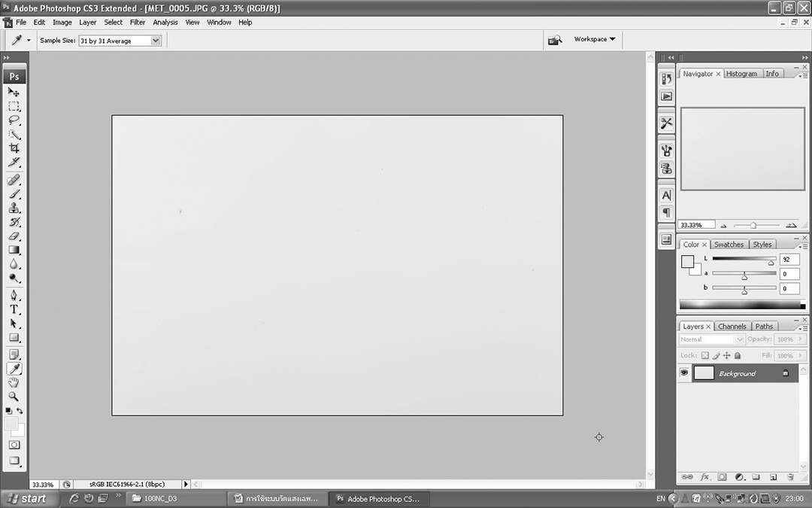Select the Horizontal Type tool
This screenshot has height=508, width=812.
(14, 309)
